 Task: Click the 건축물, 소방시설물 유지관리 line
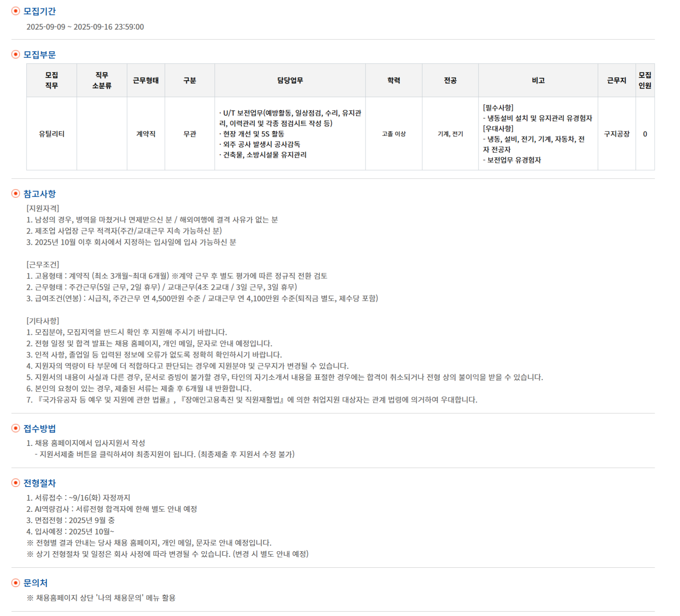[x=263, y=155]
